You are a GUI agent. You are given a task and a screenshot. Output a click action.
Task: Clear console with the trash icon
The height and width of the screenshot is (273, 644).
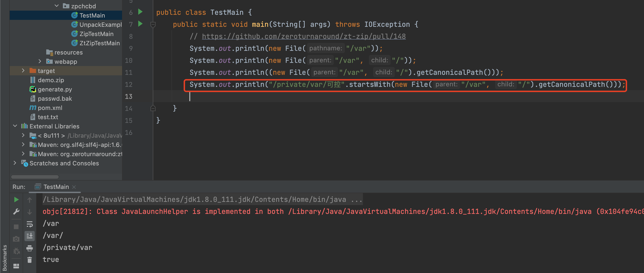tap(30, 260)
